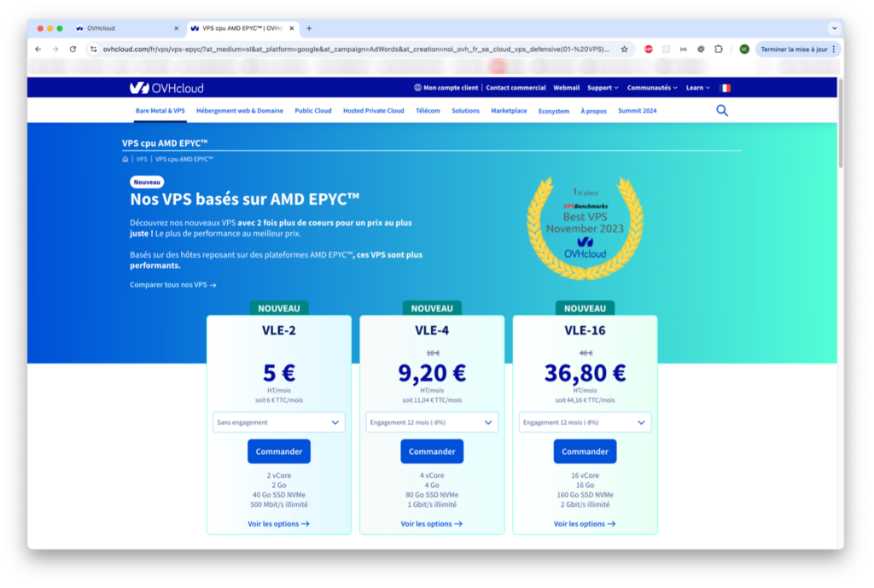The image size is (874, 588).
Task: Click the French flag language icon
Action: [x=725, y=88]
